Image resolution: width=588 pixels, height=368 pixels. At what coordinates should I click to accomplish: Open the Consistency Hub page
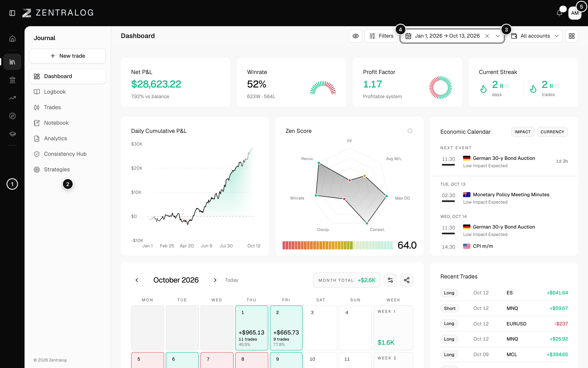[68, 154]
